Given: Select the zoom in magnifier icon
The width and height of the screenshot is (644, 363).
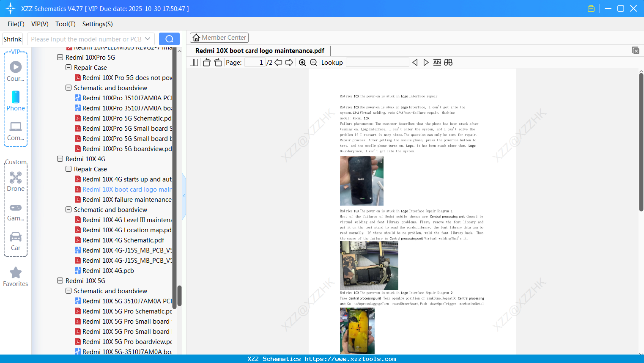Looking at the screenshot, I should tap(302, 62).
